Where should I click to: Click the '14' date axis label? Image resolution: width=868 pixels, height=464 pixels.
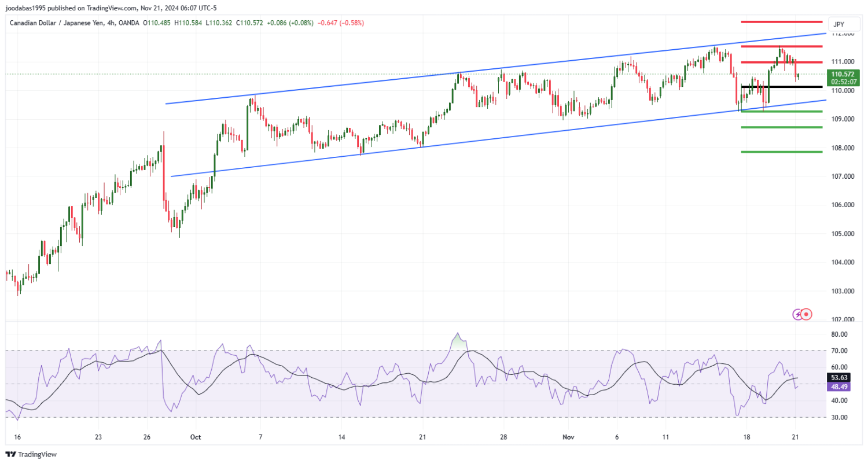pyautogui.click(x=341, y=437)
